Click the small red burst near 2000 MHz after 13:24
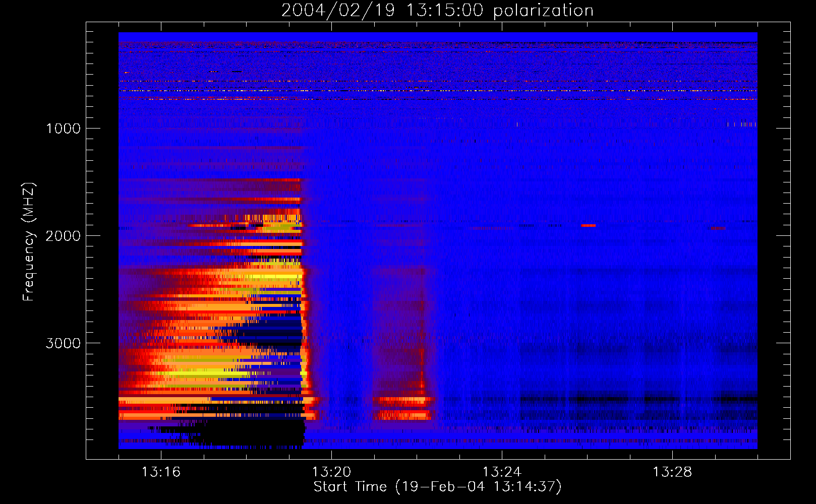The image size is (816, 504). pyautogui.click(x=588, y=225)
